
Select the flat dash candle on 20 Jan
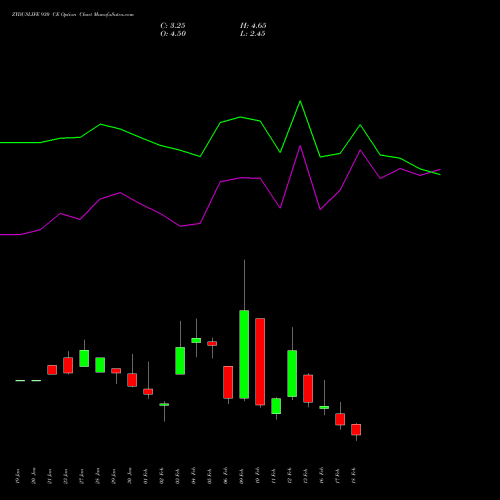(36, 380)
